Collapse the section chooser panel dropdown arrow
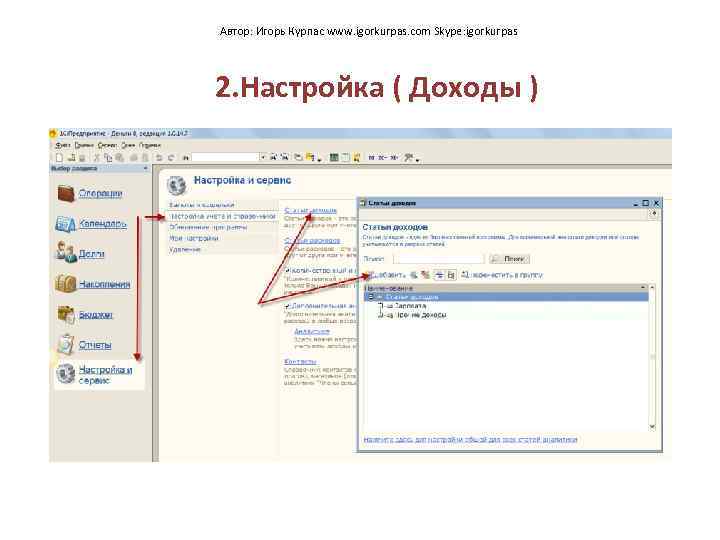Image resolution: width=720 pixels, height=540 pixels. (x=146, y=169)
